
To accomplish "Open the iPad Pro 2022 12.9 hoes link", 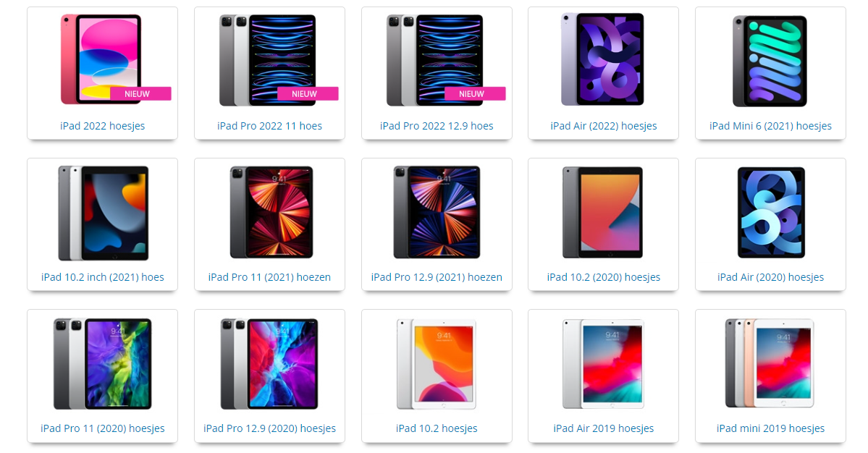I will (x=437, y=126).
